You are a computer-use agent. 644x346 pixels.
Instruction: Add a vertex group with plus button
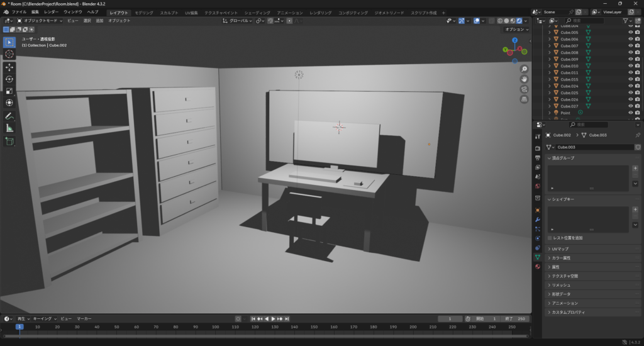tap(635, 169)
